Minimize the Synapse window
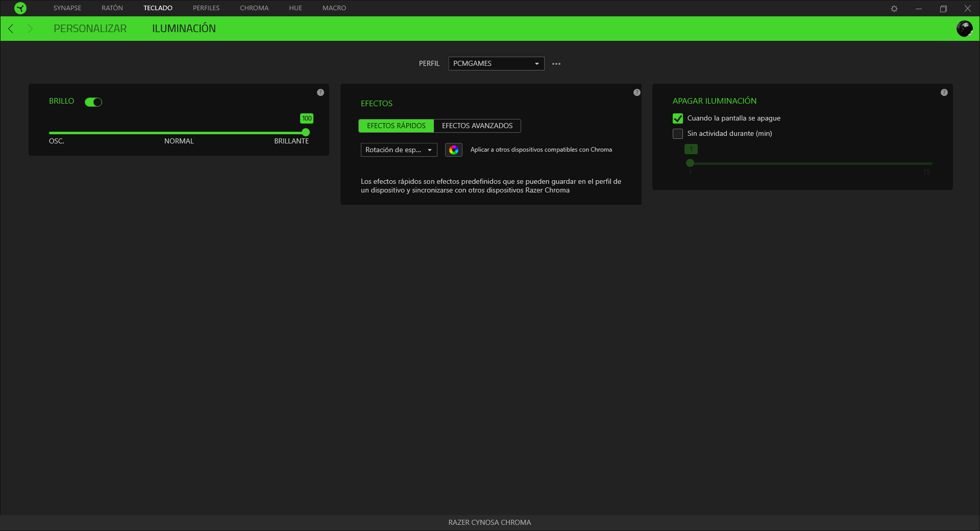 pyautogui.click(x=919, y=9)
